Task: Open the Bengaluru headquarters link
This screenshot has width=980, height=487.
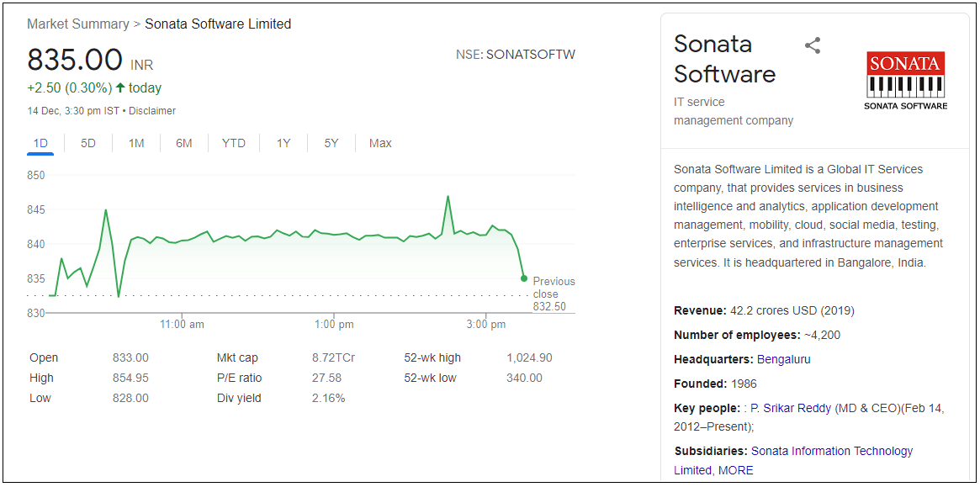Action: (x=784, y=359)
